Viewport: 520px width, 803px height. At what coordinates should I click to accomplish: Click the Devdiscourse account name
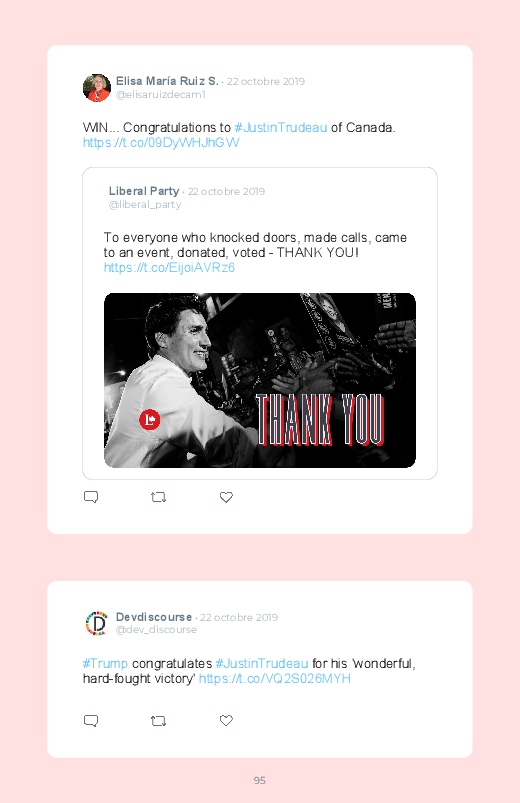tap(154, 617)
